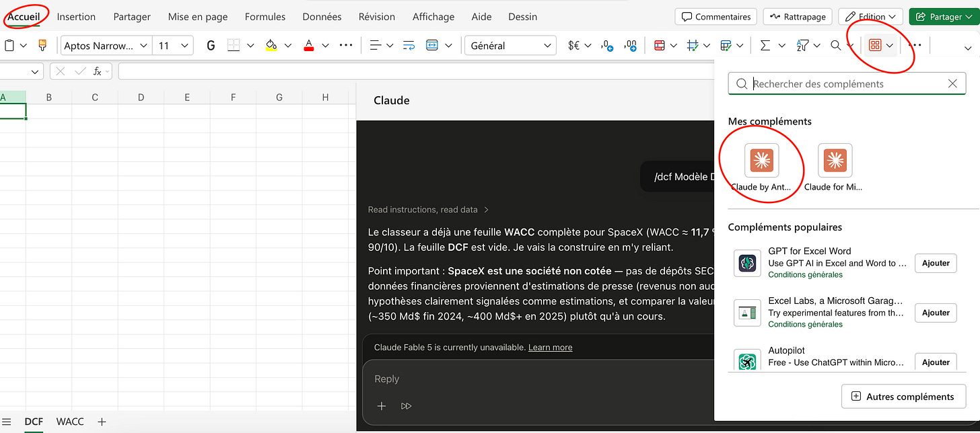The width and height of the screenshot is (980, 433).
Task: Click the Paste clipboard icon
Action: coord(9,46)
